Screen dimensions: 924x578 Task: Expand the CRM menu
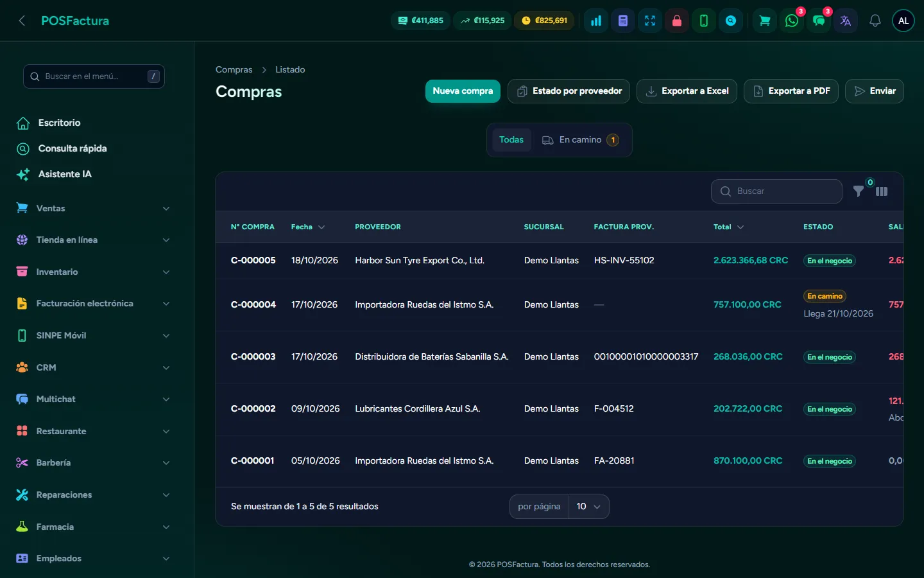(x=94, y=367)
